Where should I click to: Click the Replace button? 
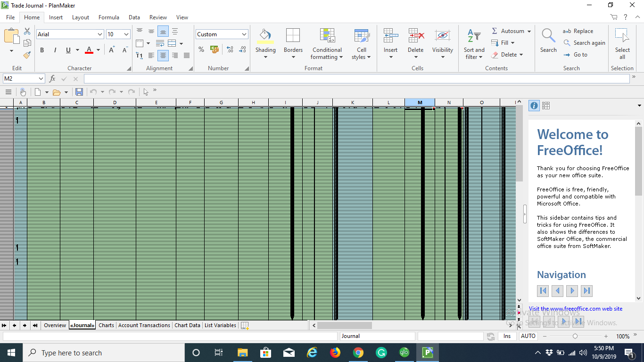[x=578, y=31]
